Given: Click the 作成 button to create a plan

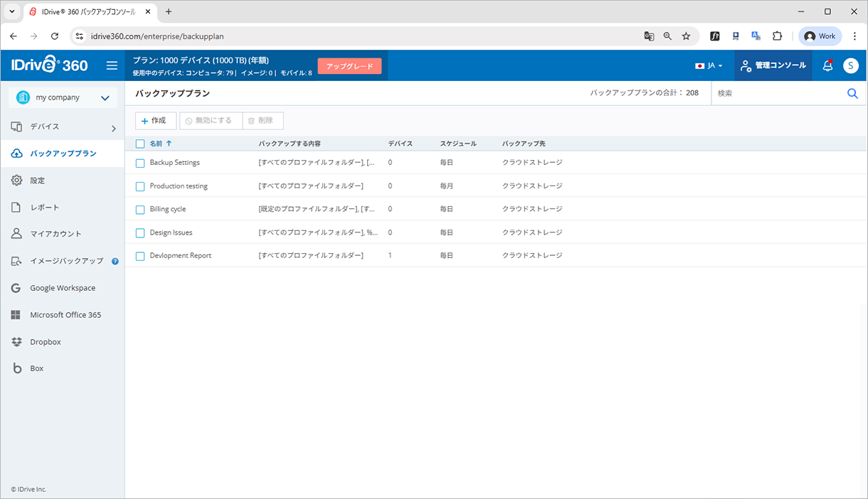Looking at the screenshot, I should tap(155, 120).
